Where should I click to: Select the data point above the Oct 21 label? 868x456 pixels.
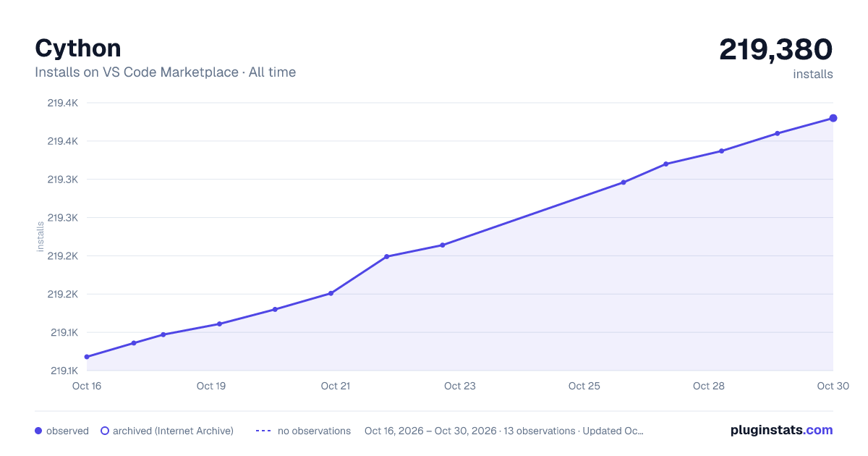pyautogui.click(x=331, y=293)
